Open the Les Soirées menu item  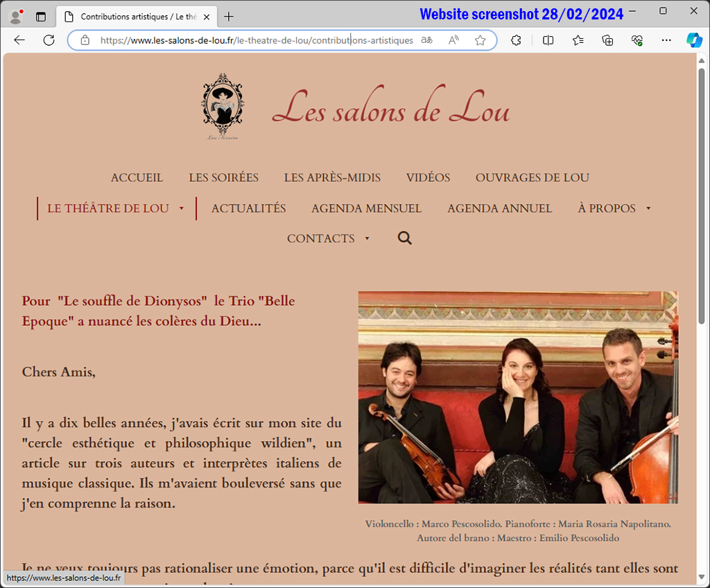click(x=224, y=178)
